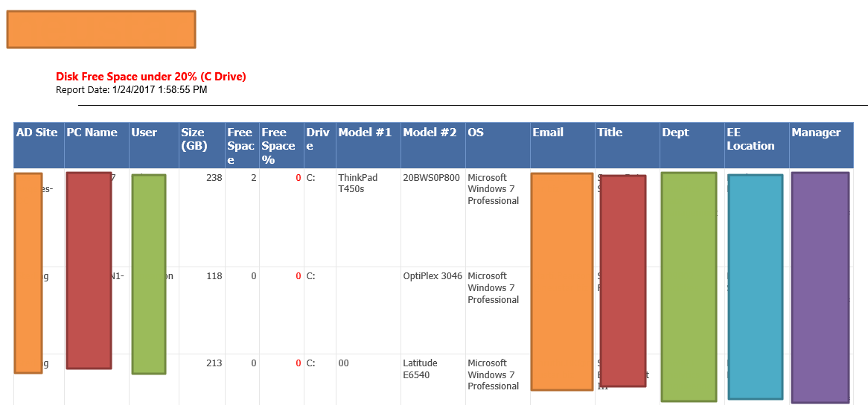Click the 20BWS0P800 model number cell
Image resolution: width=868 pixels, height=405 pixels.
(431, 178)
